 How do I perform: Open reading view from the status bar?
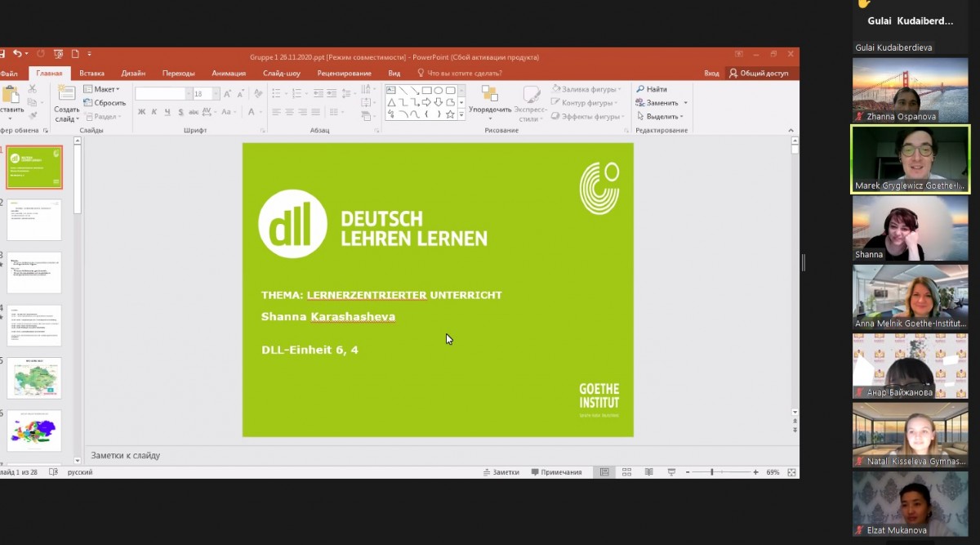pyautogui.click(x=648, y=472)
